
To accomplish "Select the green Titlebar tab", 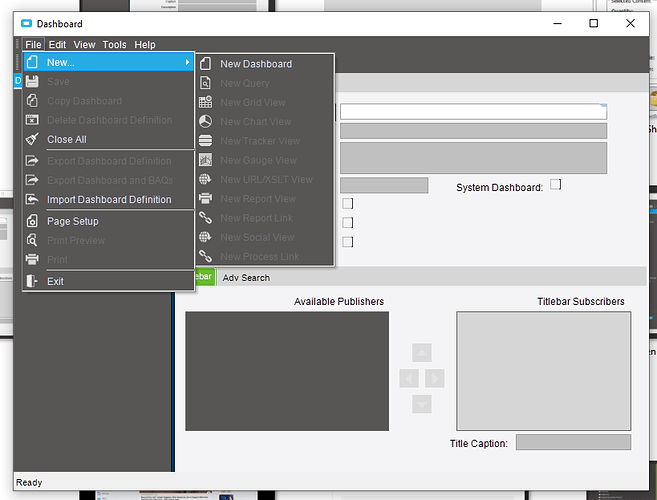I will point(205,277).
